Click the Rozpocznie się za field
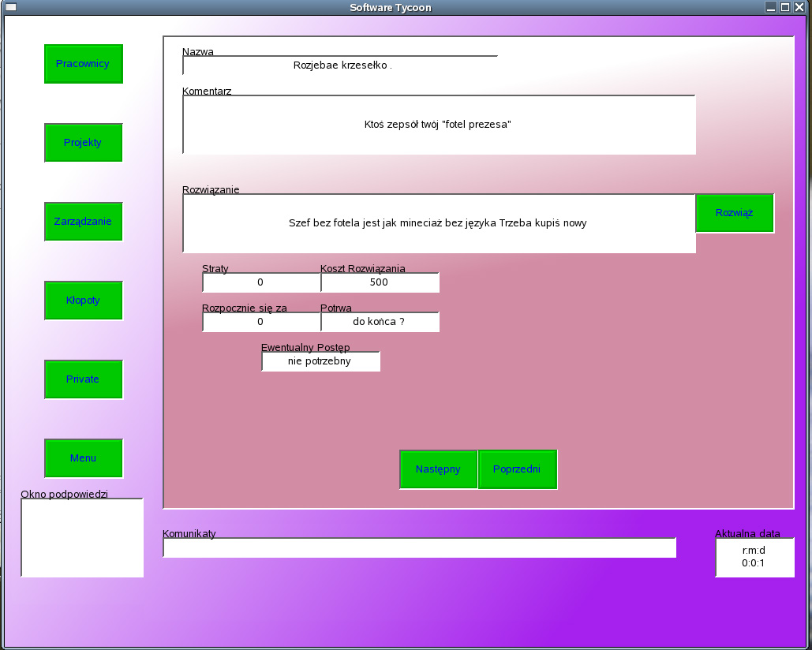 (261, 322)
